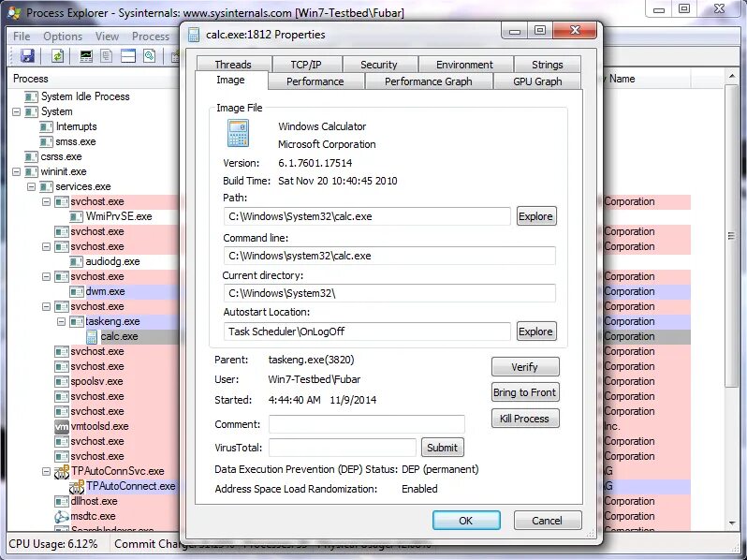Click the TPAutoConnect.exe process icon
Viewport: 747px width, 560px height.
pyautogui.click(x=77, y=486)
